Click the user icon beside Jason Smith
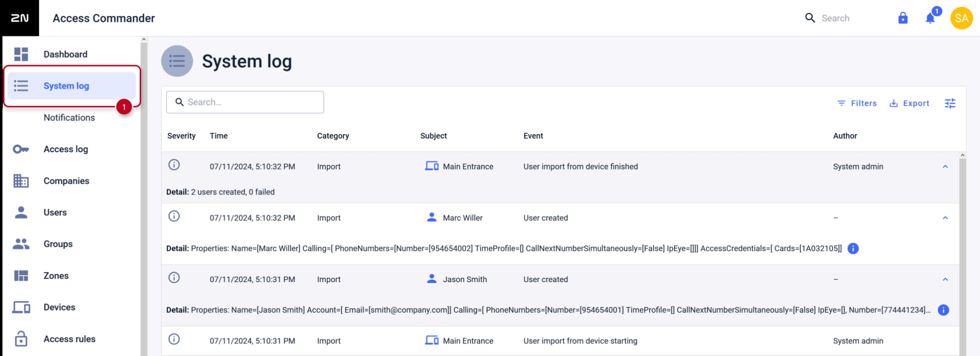980x356 pixels. point(432,279)
